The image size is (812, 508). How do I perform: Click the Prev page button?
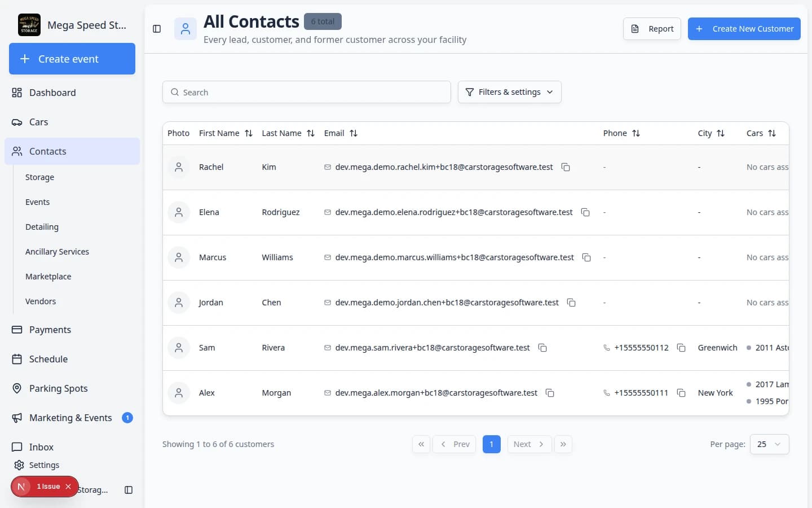click(454, 444)
